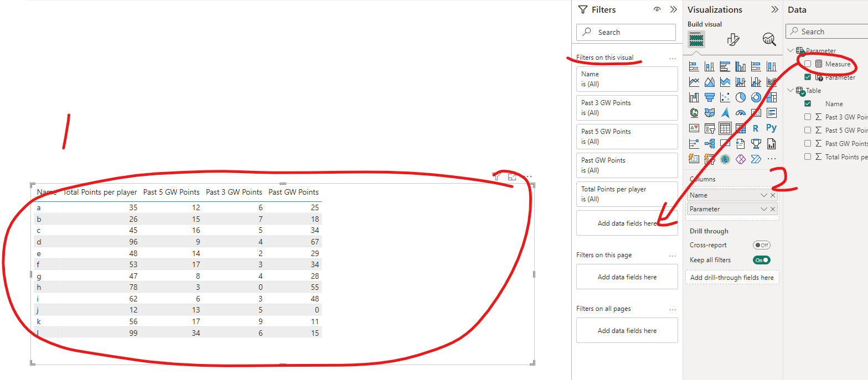The width and height of the screenshot is (868, 380).
Task: Uncheck the Parameter field checkbox
Action: click(808, 77)
